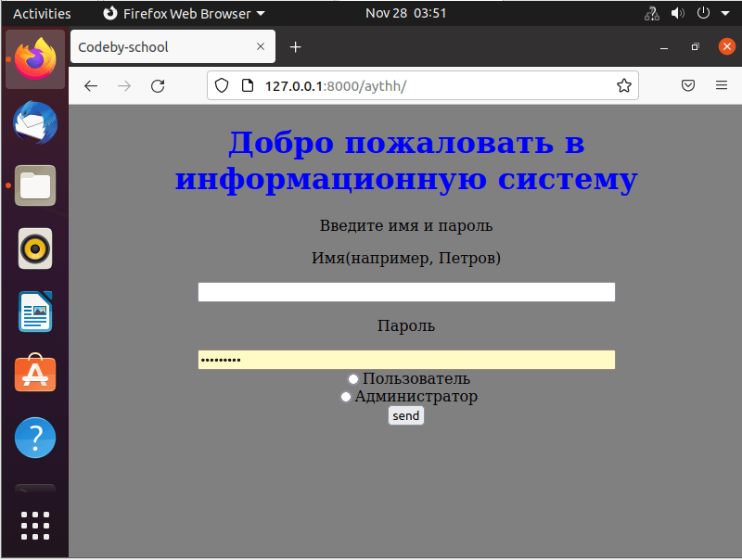Click Activities in the top bar

point(42,13)
